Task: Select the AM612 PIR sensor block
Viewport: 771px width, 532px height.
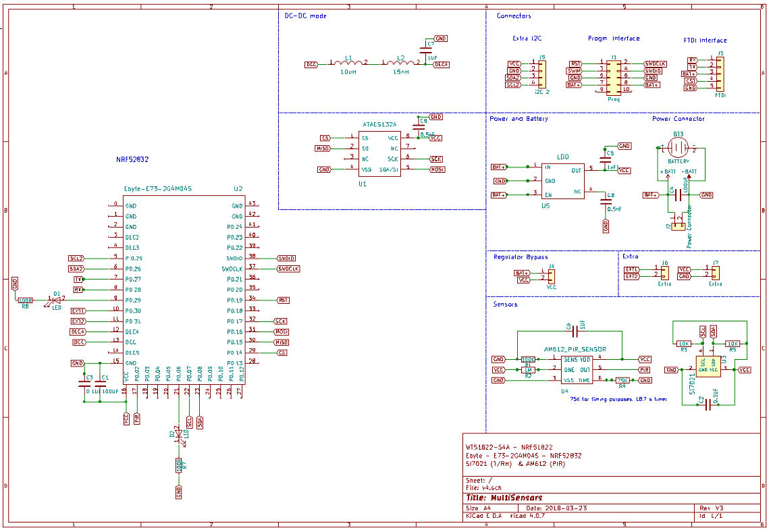Action: [576, 370]
